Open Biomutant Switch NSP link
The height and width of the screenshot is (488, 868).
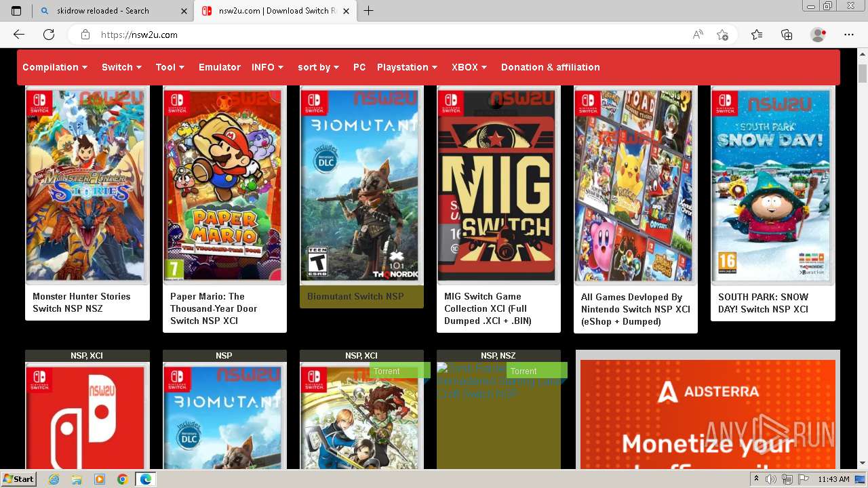coord(355,296)
